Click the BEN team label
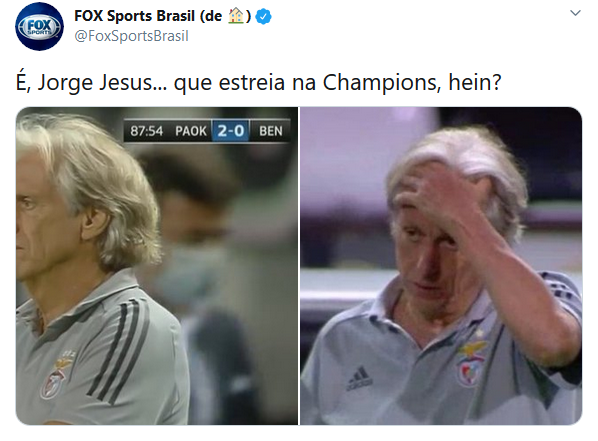This screenshot has height=441, width=598. coord(271,131)
